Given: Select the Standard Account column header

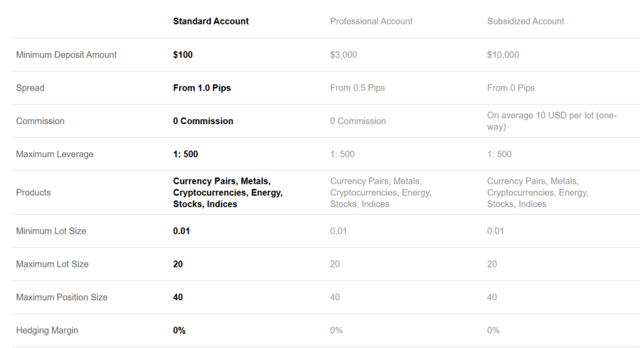Looking at the screenshot, I should pyautogui.click(x=211, y=21).
